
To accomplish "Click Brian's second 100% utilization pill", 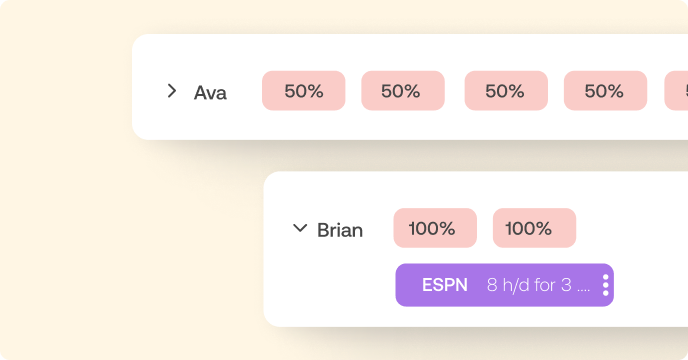I will [x=534, y=228].
